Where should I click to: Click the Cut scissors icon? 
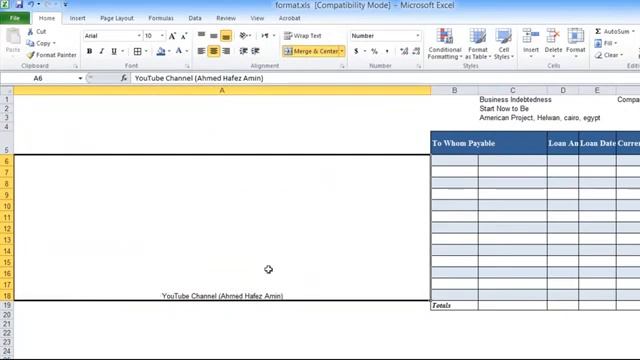tap(30, 31)
